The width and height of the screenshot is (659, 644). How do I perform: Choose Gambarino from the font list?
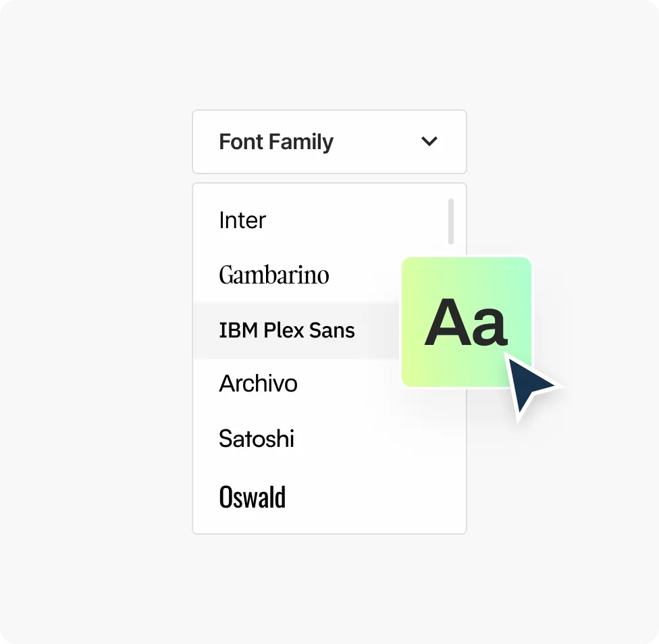(274, 275)
